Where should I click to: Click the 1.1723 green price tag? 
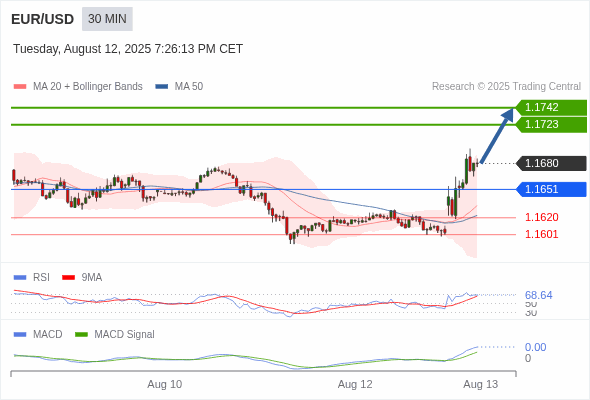[551, 125]
